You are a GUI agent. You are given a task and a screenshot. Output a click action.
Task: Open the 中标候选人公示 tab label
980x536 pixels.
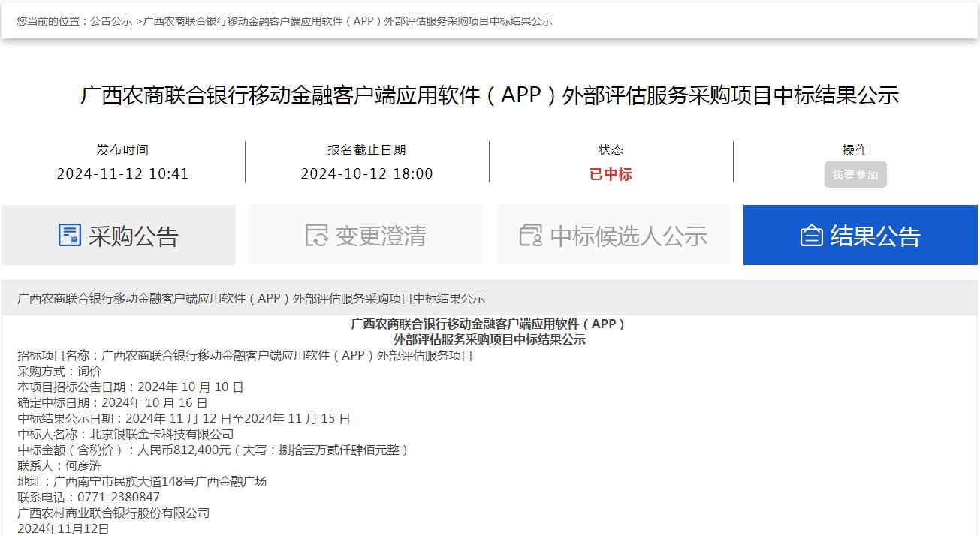pos(629,236)
